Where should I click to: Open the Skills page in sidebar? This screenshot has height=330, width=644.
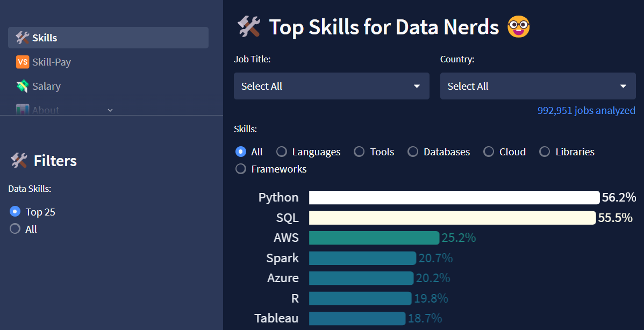109,38
